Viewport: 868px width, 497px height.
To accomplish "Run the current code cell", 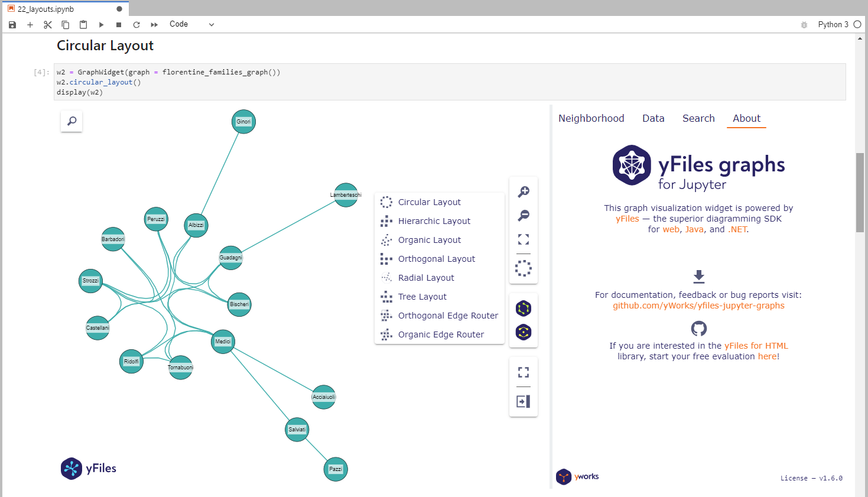I will pyautogui.click(x=101, y=24).
